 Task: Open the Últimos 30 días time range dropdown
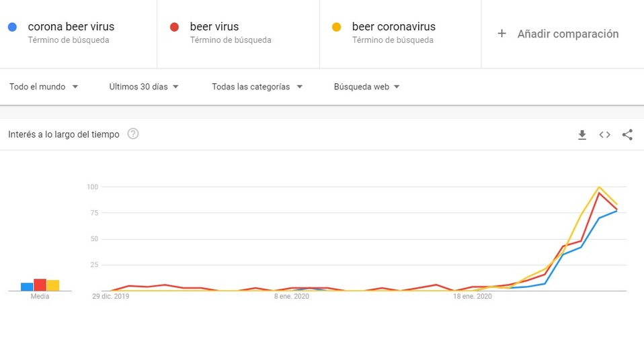(x=144, y=87)
